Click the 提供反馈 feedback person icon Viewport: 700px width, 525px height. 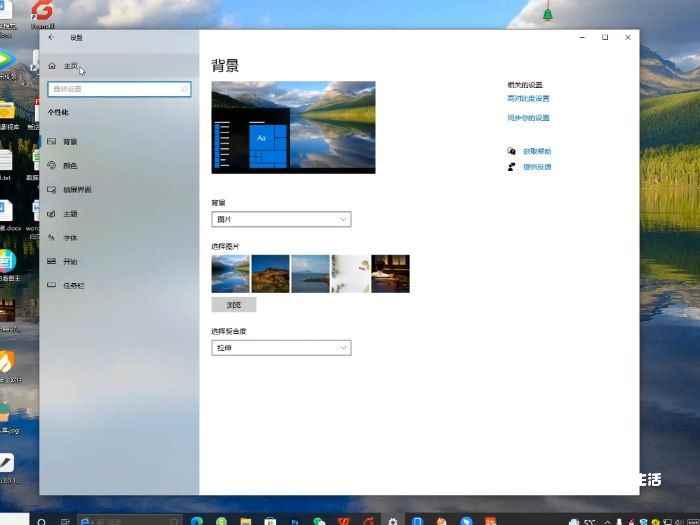click(x=512, y=167)
